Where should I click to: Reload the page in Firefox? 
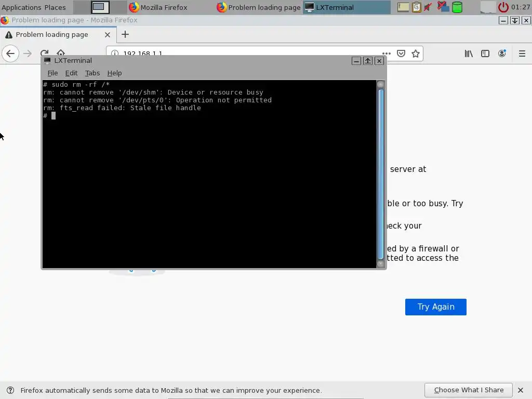pyautogui.click(x=45, y=52)
